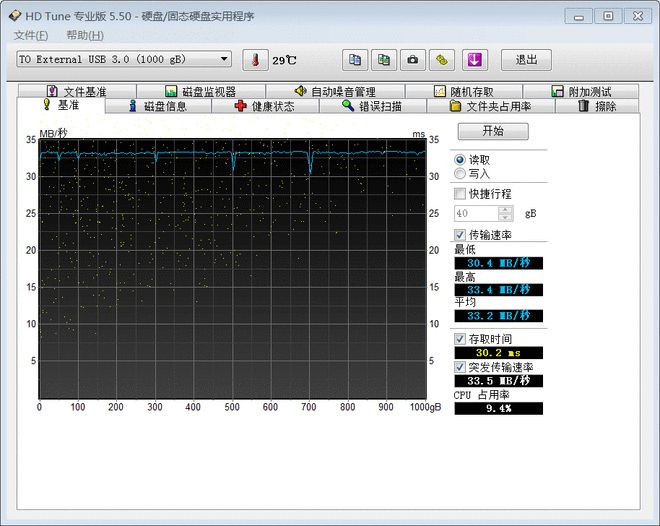The height and width of the screenshot is (526, 660).
Task: Switch to 随机存取 tab
Action: coord(464,91)
